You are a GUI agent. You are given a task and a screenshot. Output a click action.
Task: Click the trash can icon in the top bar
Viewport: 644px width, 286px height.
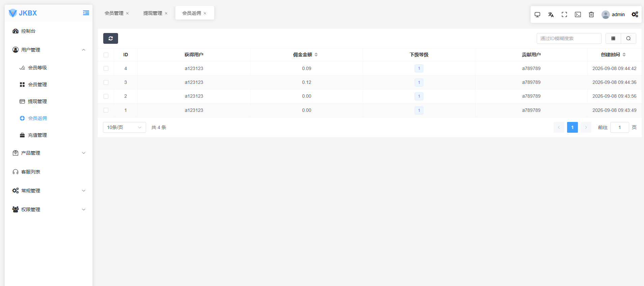[x=591, y=14]
